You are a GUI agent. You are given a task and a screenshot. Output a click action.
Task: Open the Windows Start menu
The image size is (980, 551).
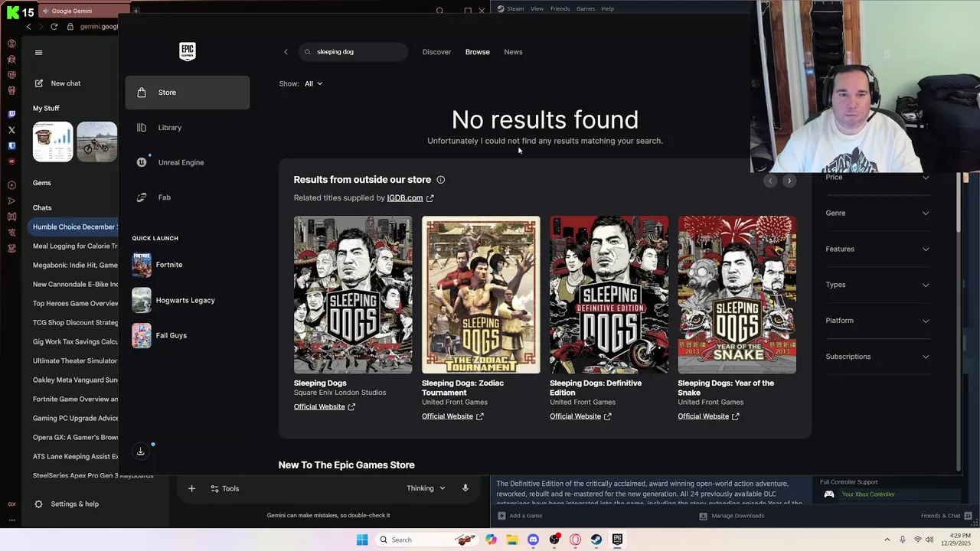[x=362, y=540]
